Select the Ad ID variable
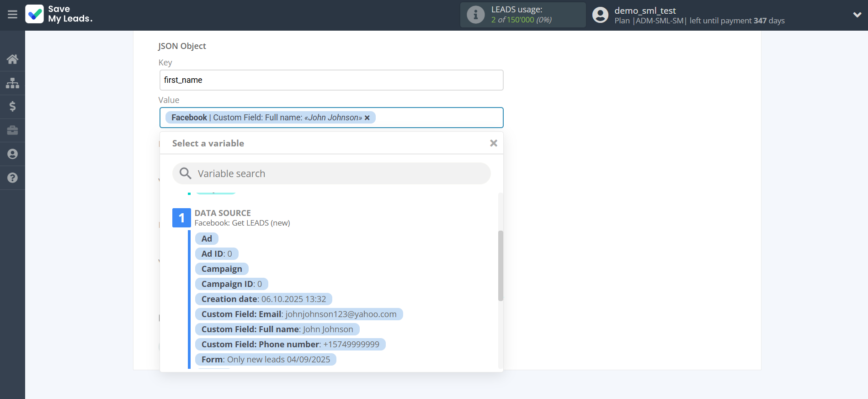Viewport: 868px width, 399px height. 217,254
